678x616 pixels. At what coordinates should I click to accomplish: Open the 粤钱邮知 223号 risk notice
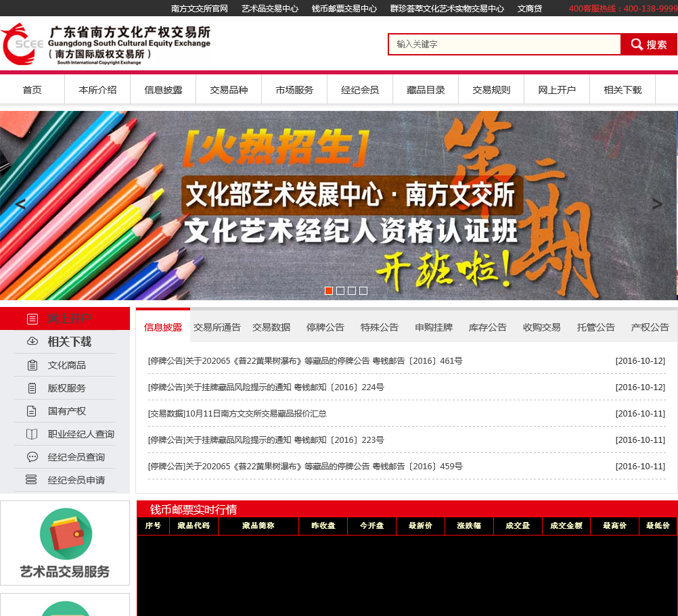click(x=266, y=440)
